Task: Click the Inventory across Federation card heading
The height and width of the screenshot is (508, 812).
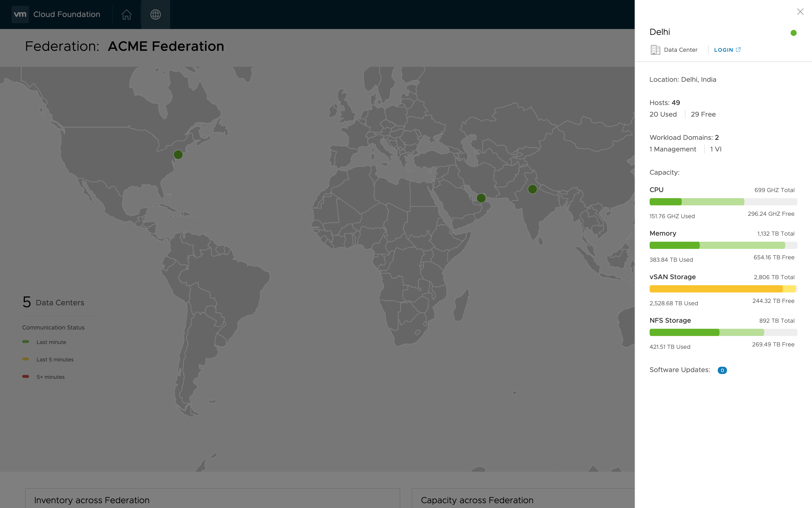Action: 92,500
